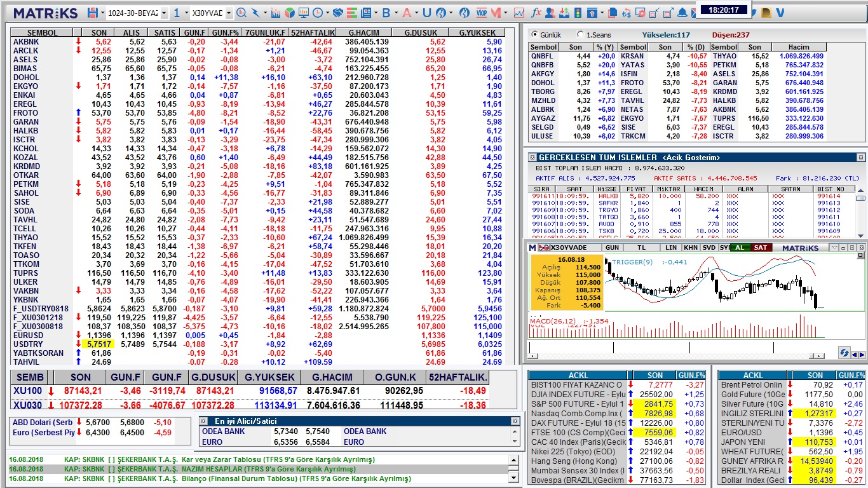
Task: Select the TL currency tab on chart
Action: 641,248
